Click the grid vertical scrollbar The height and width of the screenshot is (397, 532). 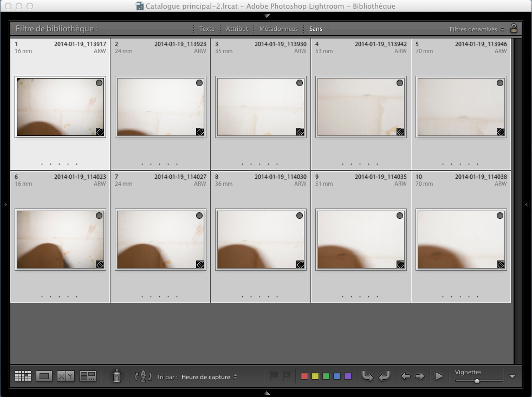point(517,201)
